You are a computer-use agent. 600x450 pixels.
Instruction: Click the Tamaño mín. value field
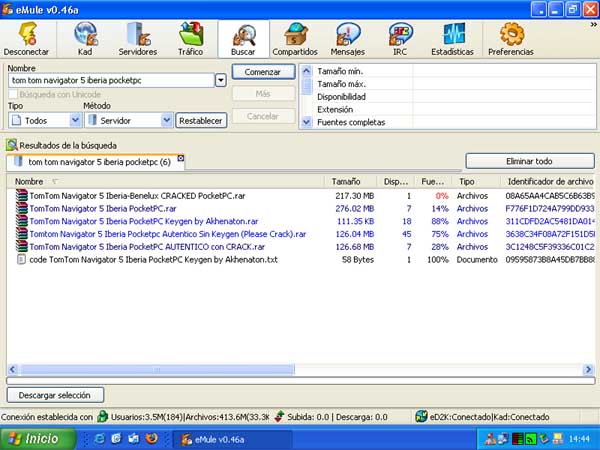click(x=504, y=71)
